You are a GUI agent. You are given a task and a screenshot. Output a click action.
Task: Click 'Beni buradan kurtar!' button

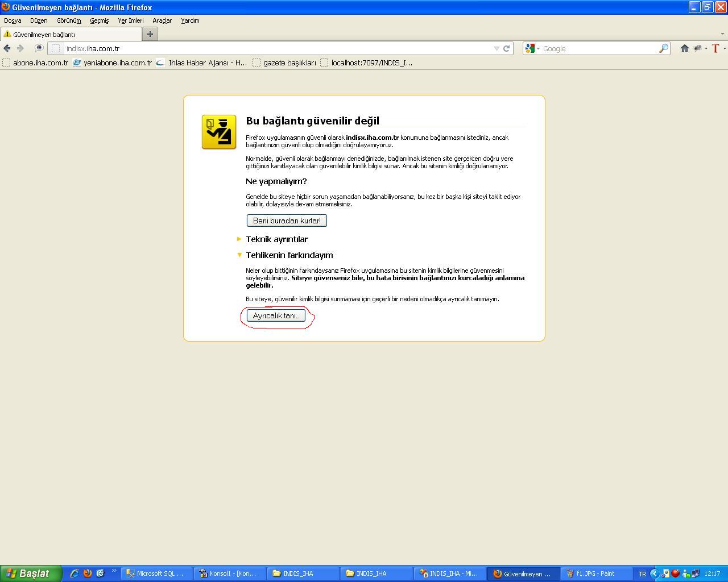(287, 221)
